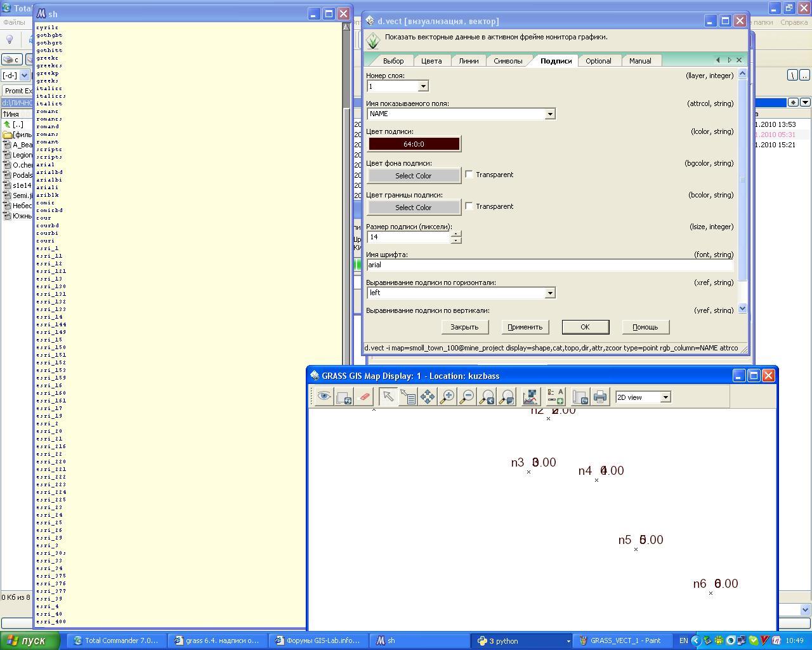Open the 2D view mode dropdown

click(x=665, y=397)
